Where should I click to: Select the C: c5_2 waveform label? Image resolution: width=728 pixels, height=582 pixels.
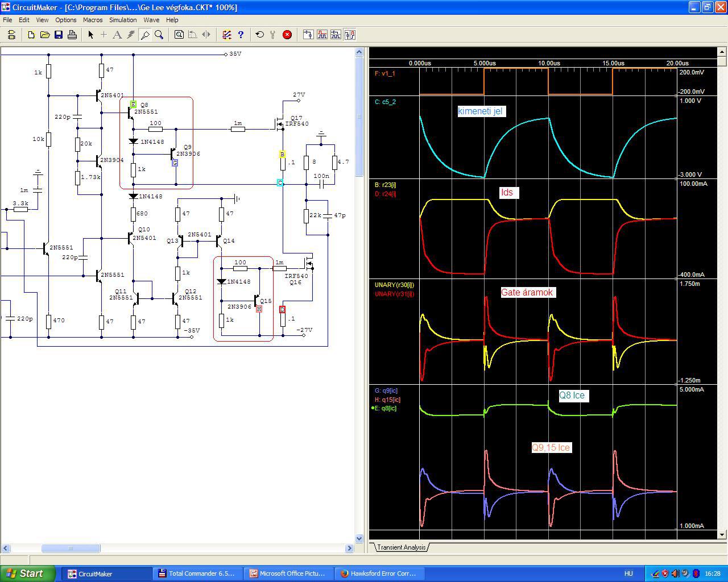click(386, 102)
